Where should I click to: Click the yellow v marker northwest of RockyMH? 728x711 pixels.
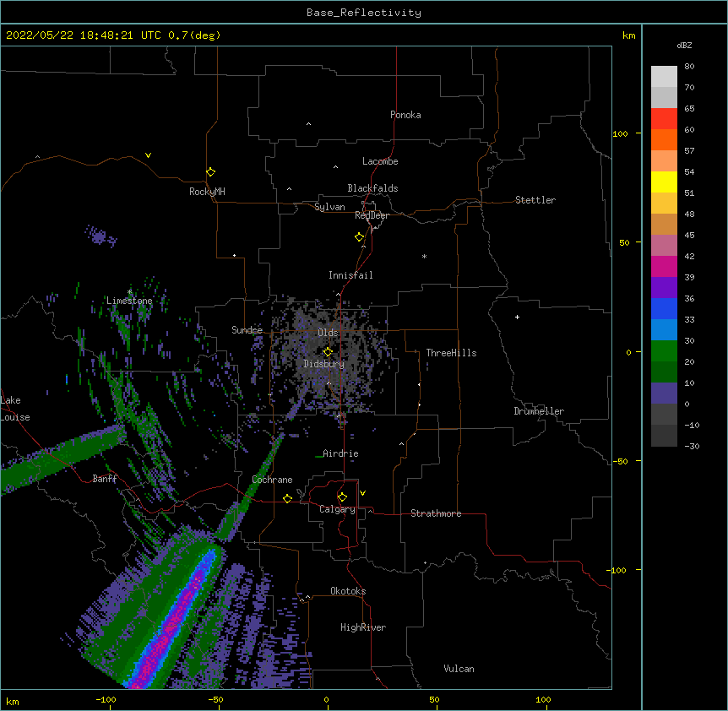pos(148,155)
